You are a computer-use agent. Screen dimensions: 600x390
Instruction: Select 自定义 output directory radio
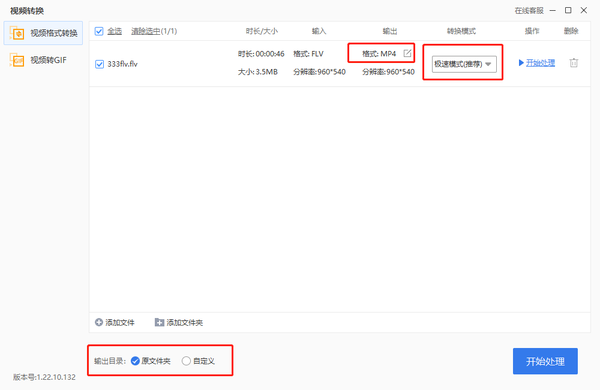click(x=186, y=361)
